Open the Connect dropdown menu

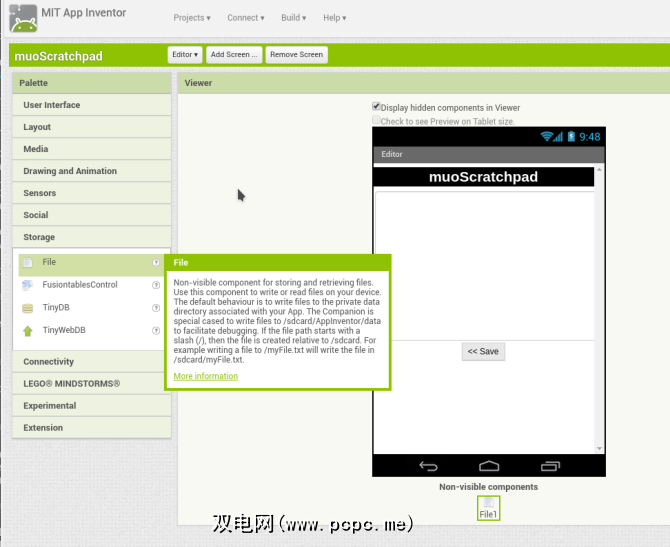coord(246,18)
